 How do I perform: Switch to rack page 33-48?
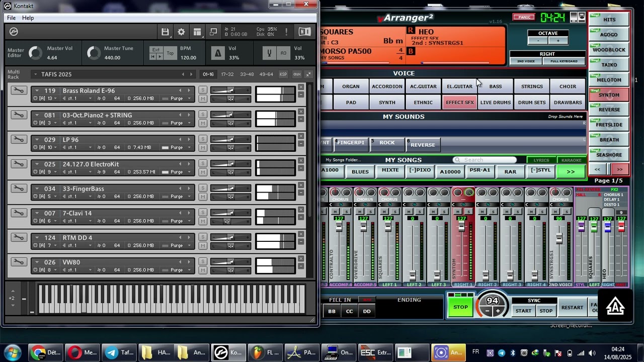[x=247, y=74]
